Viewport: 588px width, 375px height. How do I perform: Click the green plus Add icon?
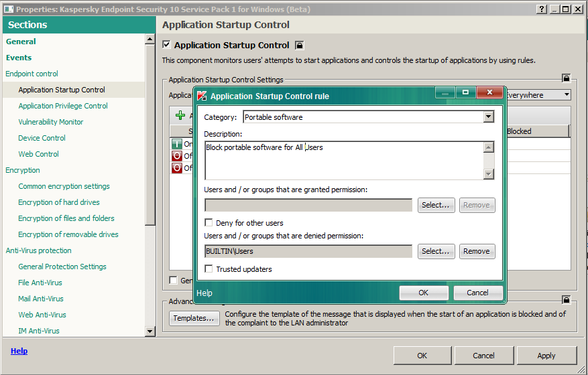click(180, 115)
